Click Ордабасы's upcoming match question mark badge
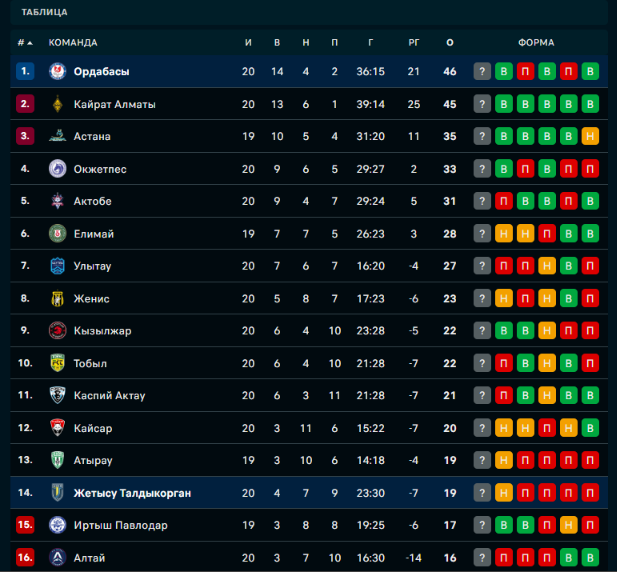The width and height of the screenshot is (617, 572). click(482, 72)
